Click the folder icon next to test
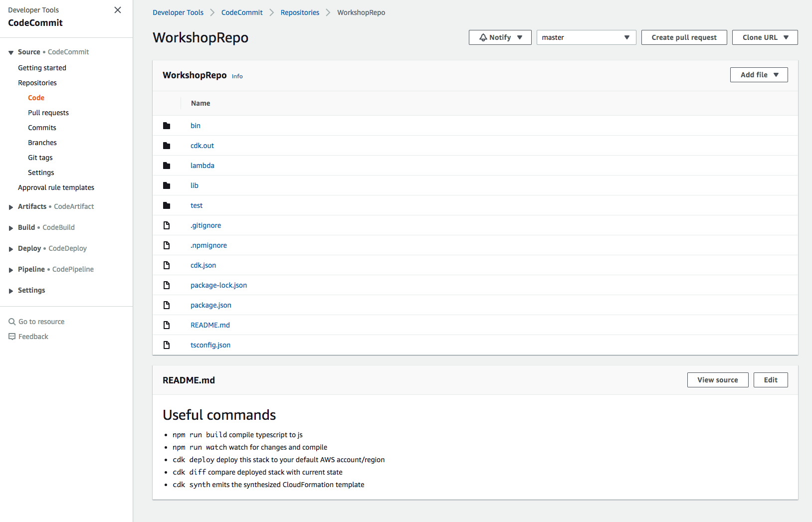 [167, 205]
